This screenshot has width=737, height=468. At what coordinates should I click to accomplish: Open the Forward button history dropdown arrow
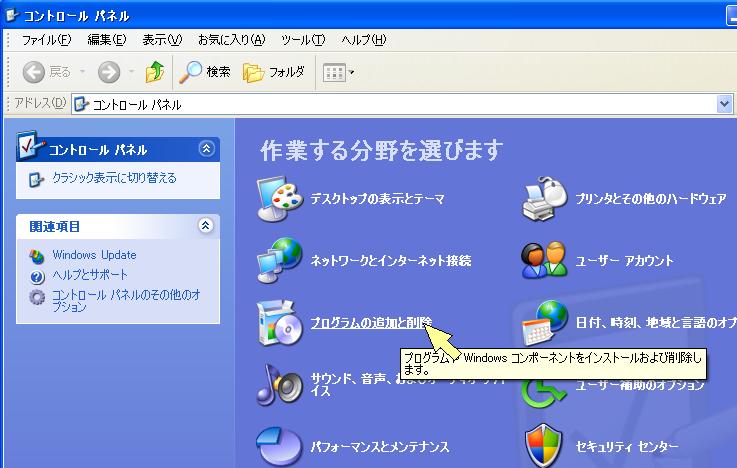tap(132, 72)
